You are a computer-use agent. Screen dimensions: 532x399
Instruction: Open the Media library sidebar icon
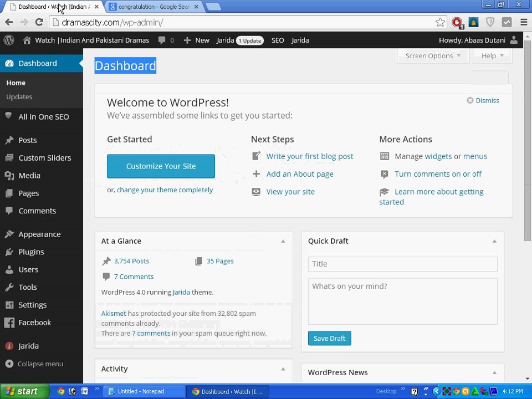(9, 176)
